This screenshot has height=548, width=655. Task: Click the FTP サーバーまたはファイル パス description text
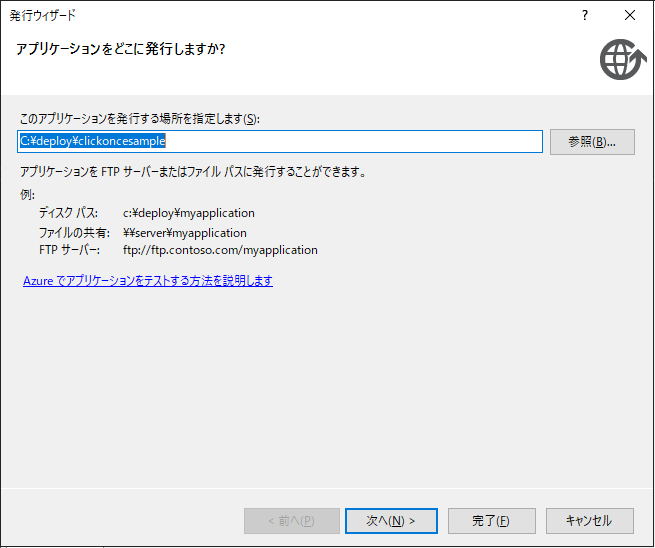pos(193,172)
